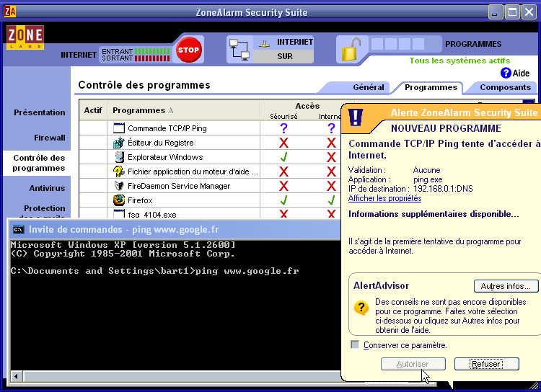Click the network plug icon beside INTERNET
The height and width of the screenshot is (392, 541).
[x=264, y=44]
